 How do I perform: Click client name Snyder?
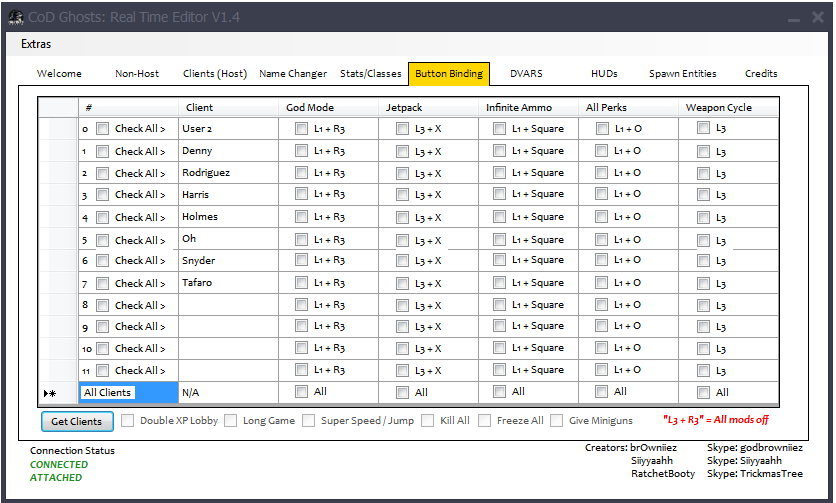point(198,260)
